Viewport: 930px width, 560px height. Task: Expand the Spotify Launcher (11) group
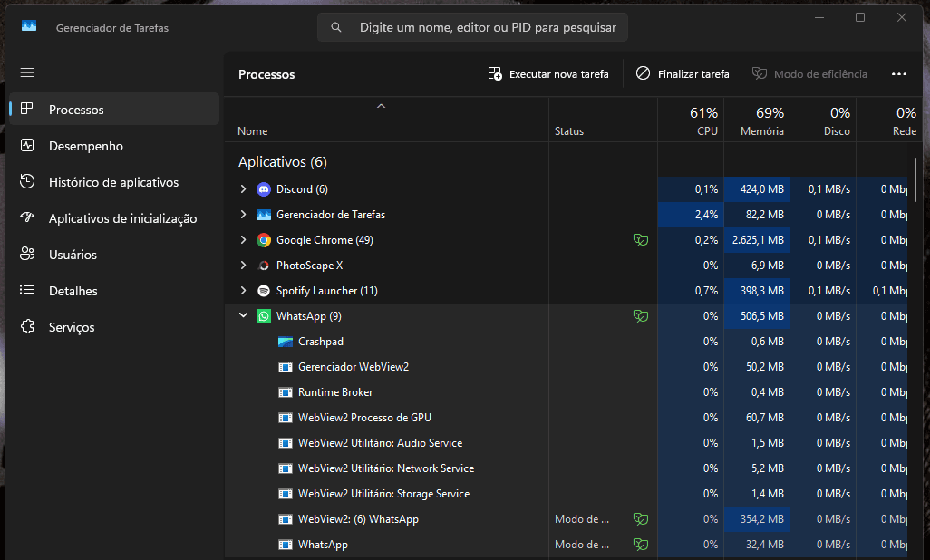click(243, 291)
